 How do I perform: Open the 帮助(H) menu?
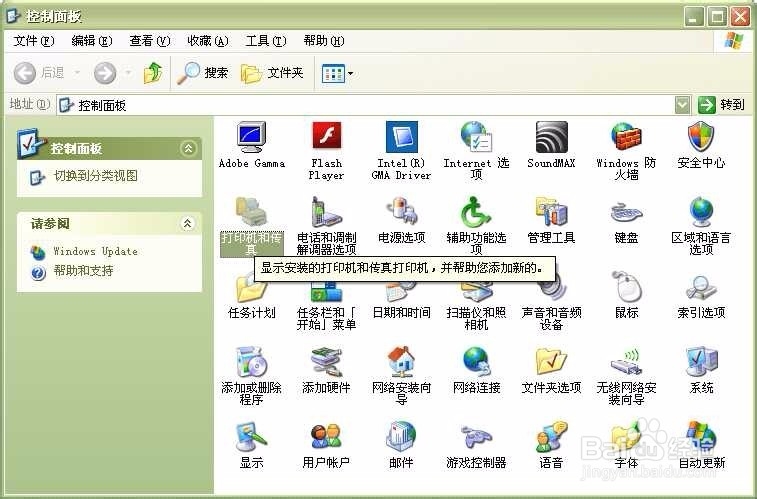tap(324, 41)
